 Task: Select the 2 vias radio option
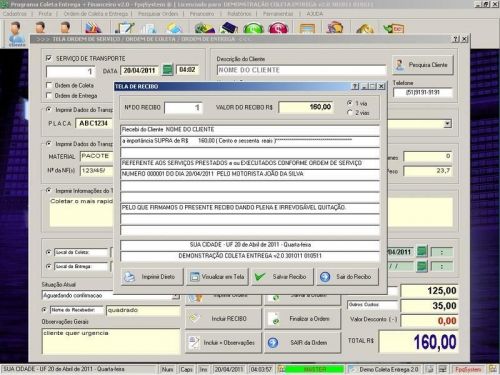[350, 113]
